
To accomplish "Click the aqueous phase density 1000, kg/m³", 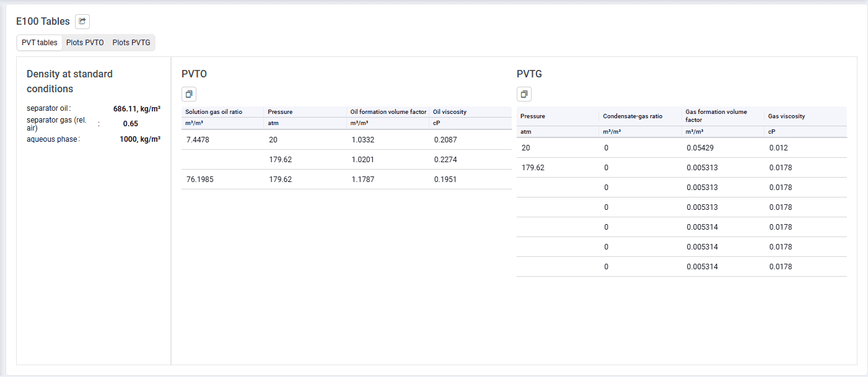I will pyautogui.click(x=140, y=139).
